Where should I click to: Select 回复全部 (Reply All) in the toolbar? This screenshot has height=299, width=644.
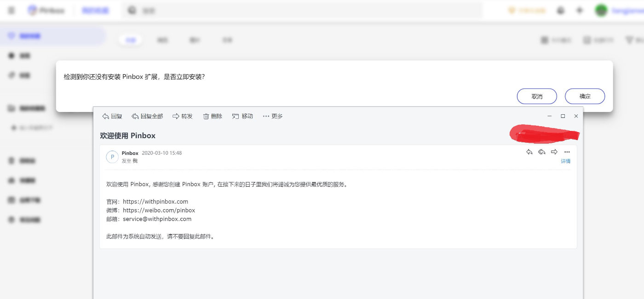[x=147, y=116]
